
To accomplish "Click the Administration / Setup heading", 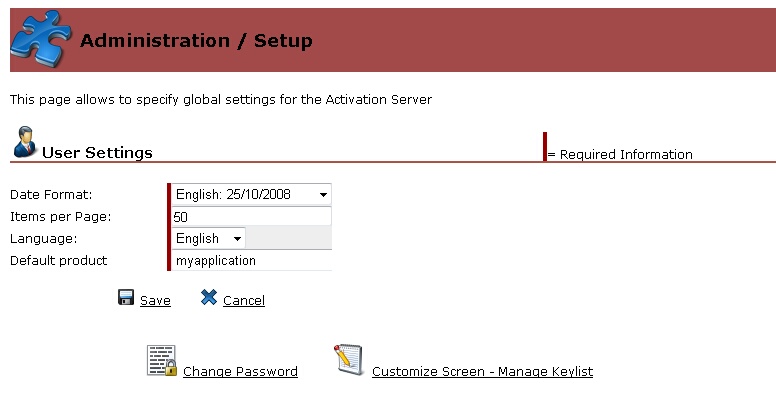I will point(196,41).
